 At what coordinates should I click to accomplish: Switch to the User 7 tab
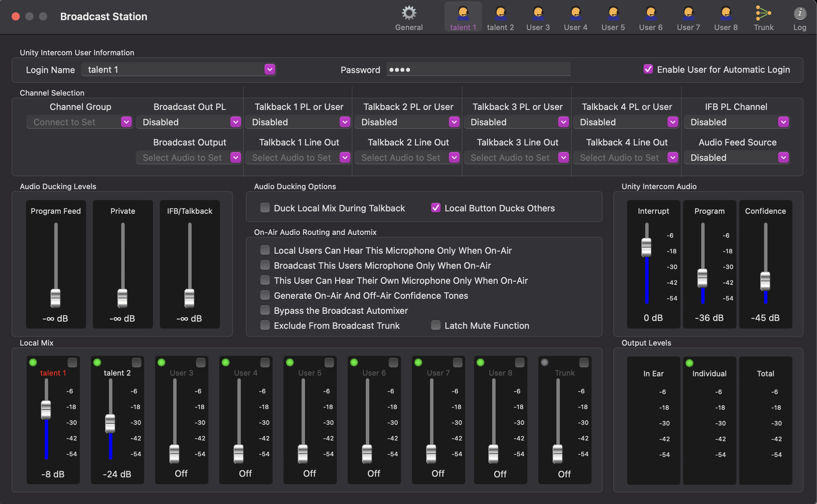[x=688, y=27]
